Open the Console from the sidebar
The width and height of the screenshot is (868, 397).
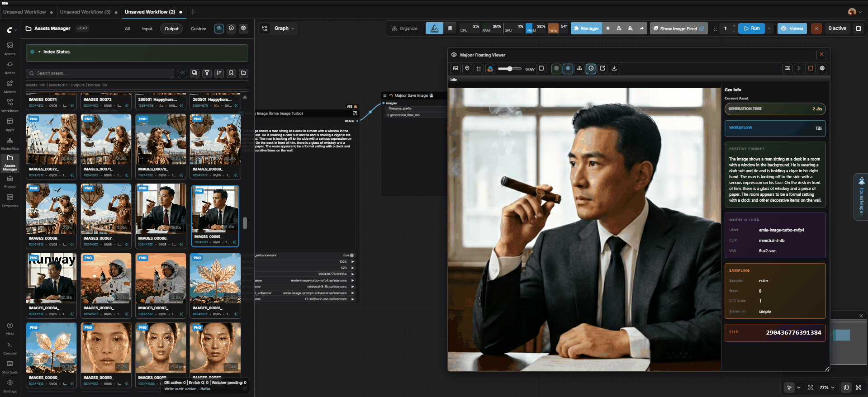click(10, 348)
